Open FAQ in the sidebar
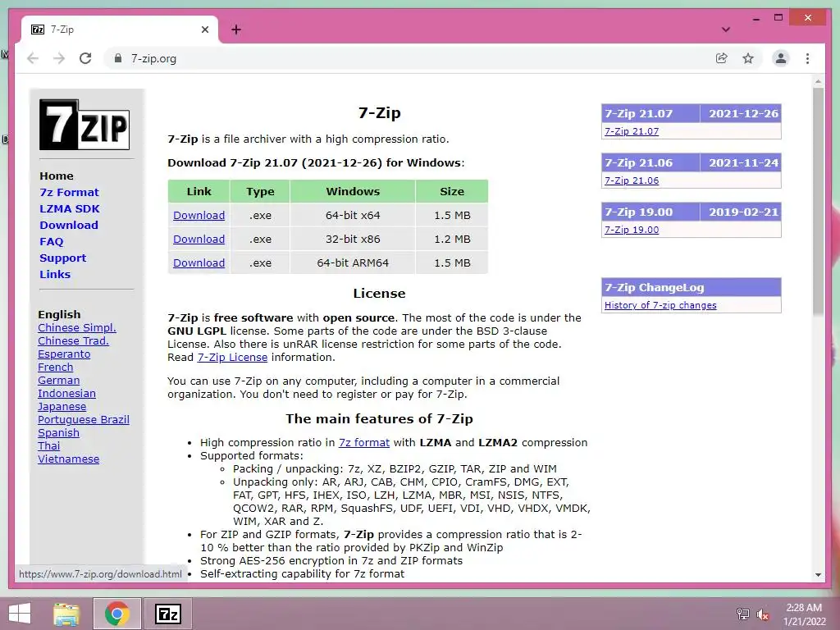This screenshot has width=840, height=630. (52, 242)
